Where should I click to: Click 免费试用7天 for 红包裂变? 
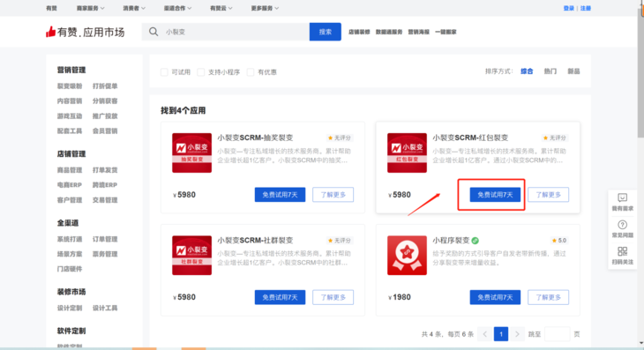click(x=495, y=195)
